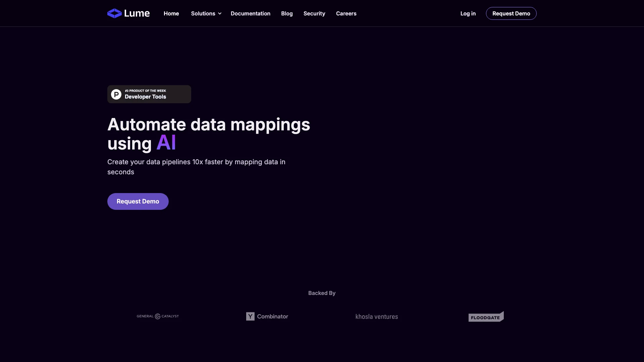
Task: Click the General Catalyst logo icon
Action: (158, 316)
